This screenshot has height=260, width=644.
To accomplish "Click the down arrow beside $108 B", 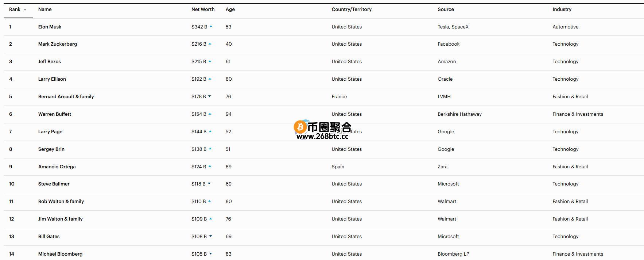I will click(x=210, y=236).
